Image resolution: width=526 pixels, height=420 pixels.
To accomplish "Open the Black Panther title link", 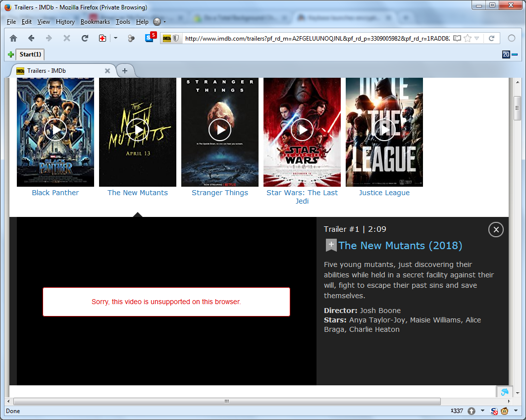I will [x=55, y=193].
